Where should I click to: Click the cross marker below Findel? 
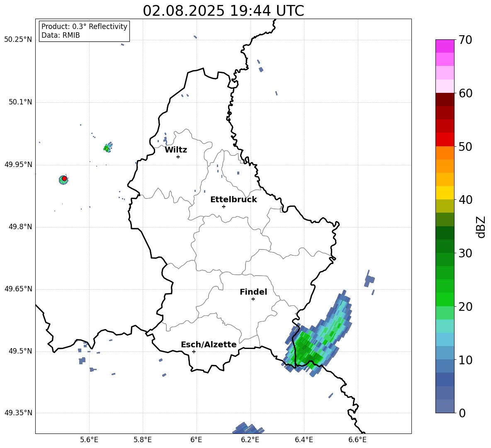tap(253, 299)
